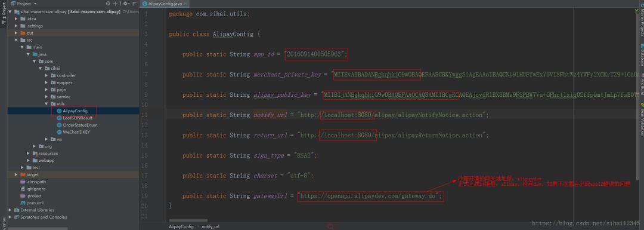Expand the controller package

coord(46,75)
